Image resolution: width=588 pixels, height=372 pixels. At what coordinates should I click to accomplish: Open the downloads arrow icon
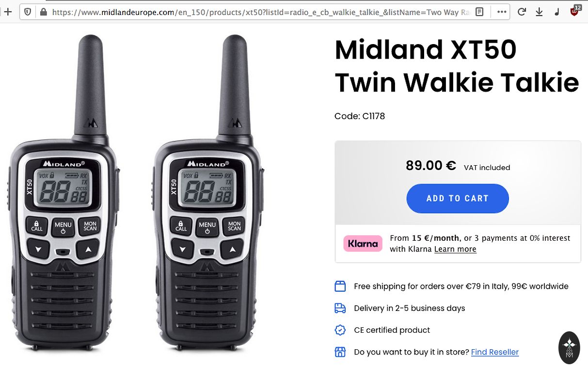[539, 12]
